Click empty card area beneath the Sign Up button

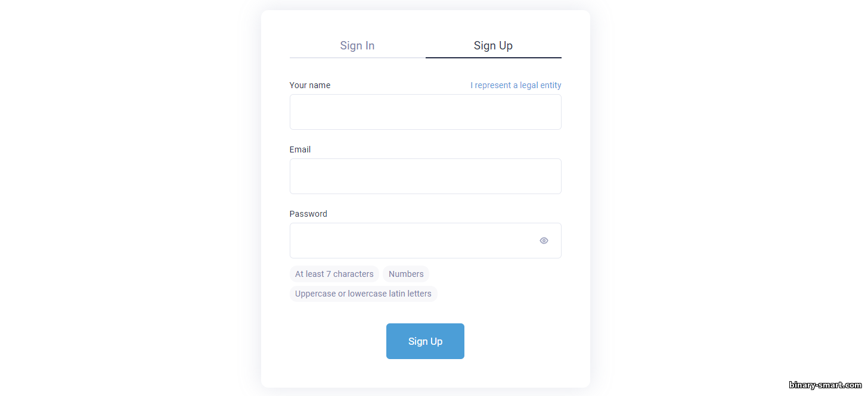pos(426,373)
